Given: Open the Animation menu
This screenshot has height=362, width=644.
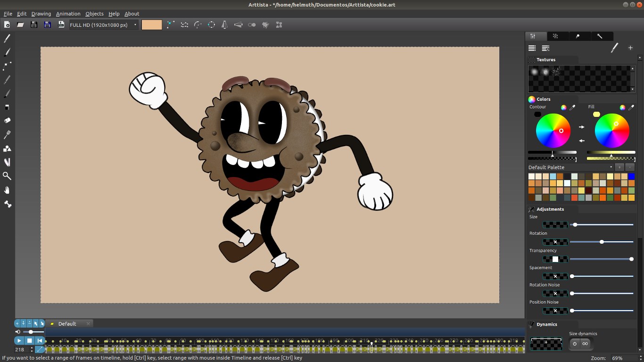Looking at the screenshot, I should (68, 13).
